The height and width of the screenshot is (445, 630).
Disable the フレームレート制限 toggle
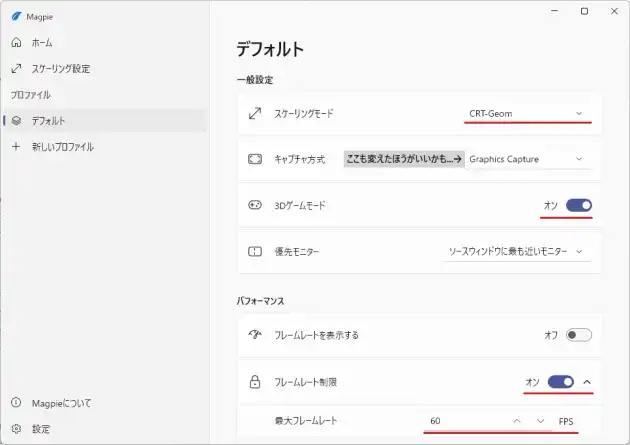[x=560, y=381]
